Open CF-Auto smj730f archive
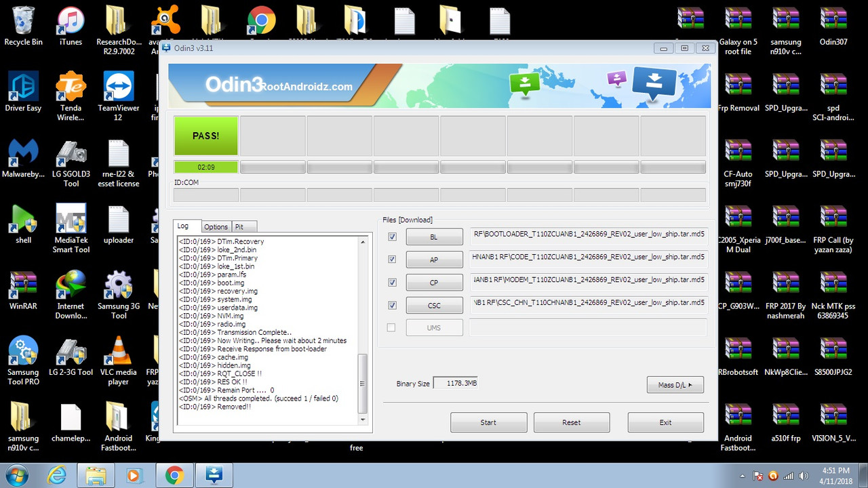 [738, 163]
